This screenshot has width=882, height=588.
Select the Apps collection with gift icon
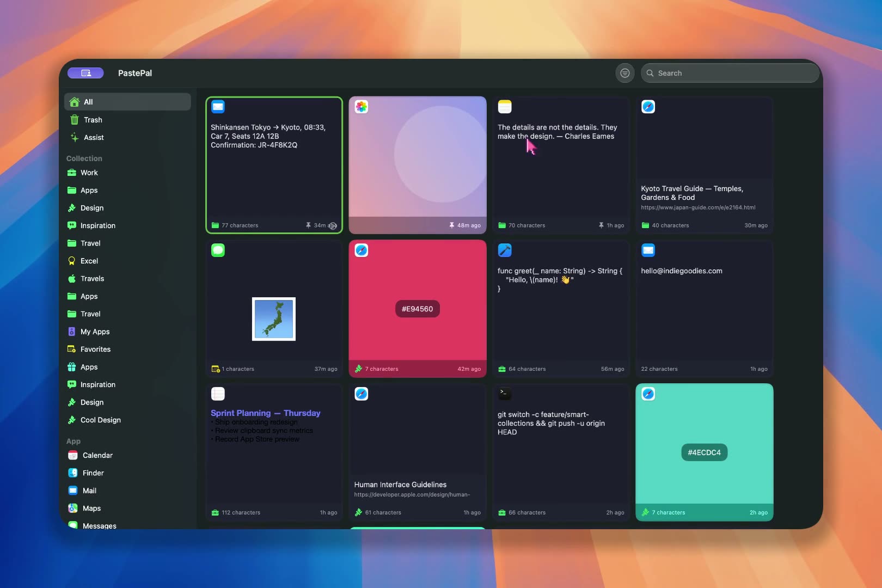point(127,367)
